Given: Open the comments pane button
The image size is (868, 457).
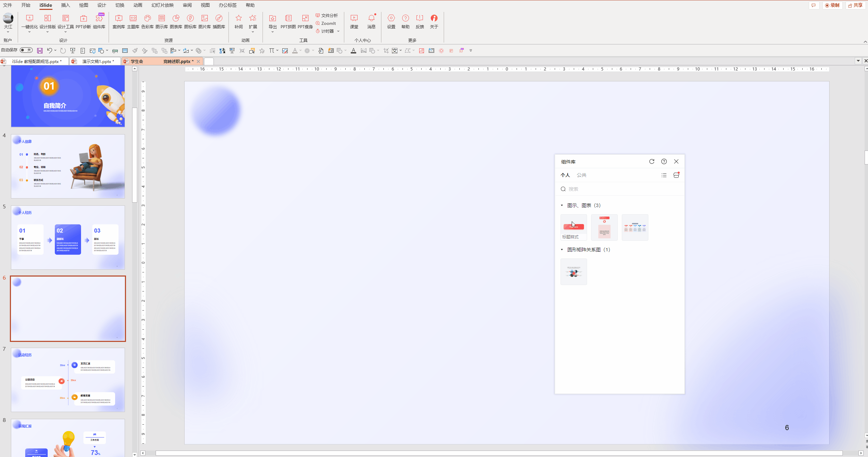Looking at the screenshot, I should tap(814, 5).
